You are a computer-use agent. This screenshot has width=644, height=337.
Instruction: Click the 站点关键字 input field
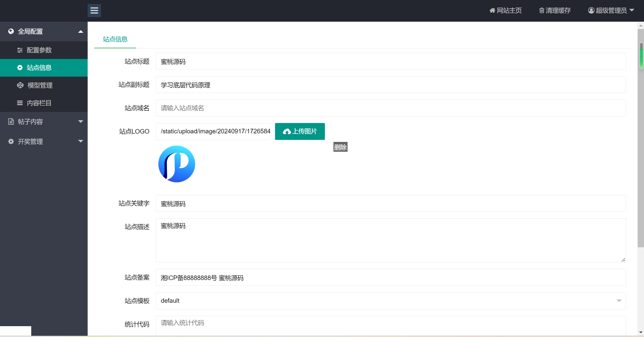click(391, 203)
